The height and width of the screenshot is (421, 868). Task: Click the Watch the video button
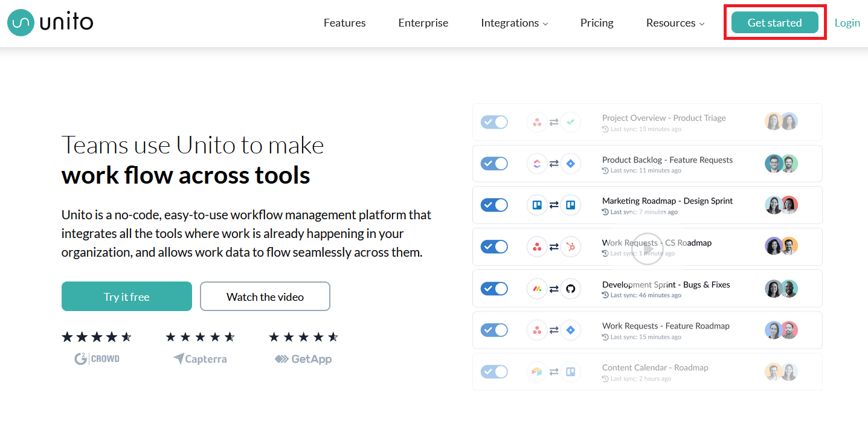pos(265,297)
